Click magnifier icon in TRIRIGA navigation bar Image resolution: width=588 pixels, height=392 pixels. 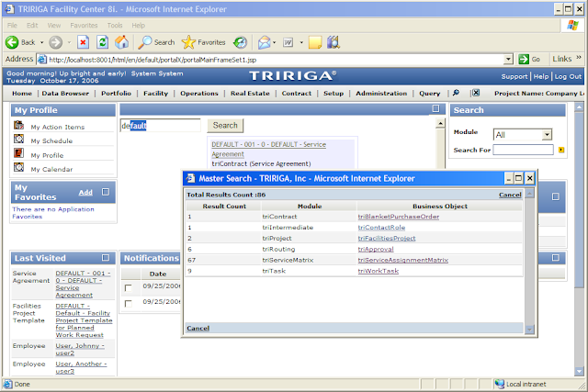(457, 93)
